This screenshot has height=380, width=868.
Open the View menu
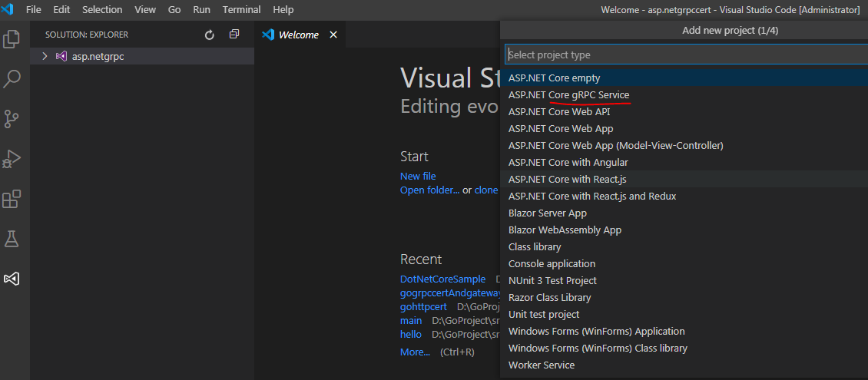point(145,10)
